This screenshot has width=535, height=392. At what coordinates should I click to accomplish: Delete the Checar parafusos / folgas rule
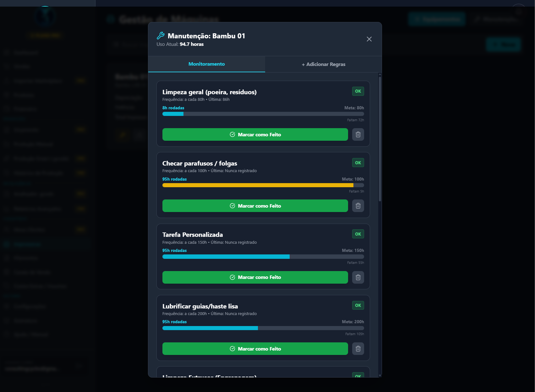tap(358, 206)
